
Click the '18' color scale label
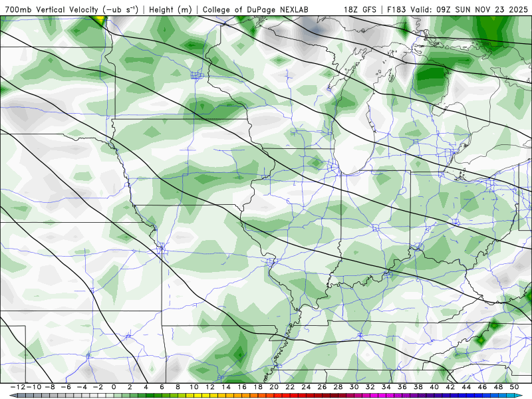point(258,387)
